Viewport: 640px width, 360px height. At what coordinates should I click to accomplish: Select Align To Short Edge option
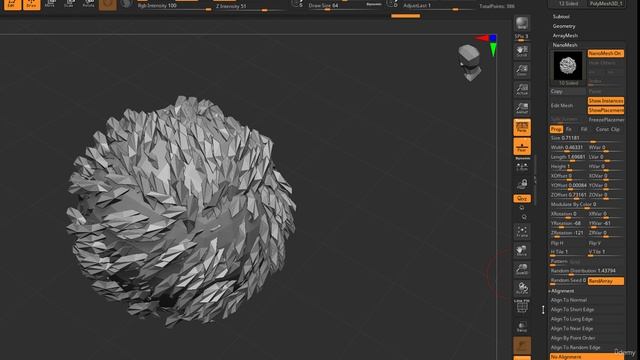[x=587, y=309]
